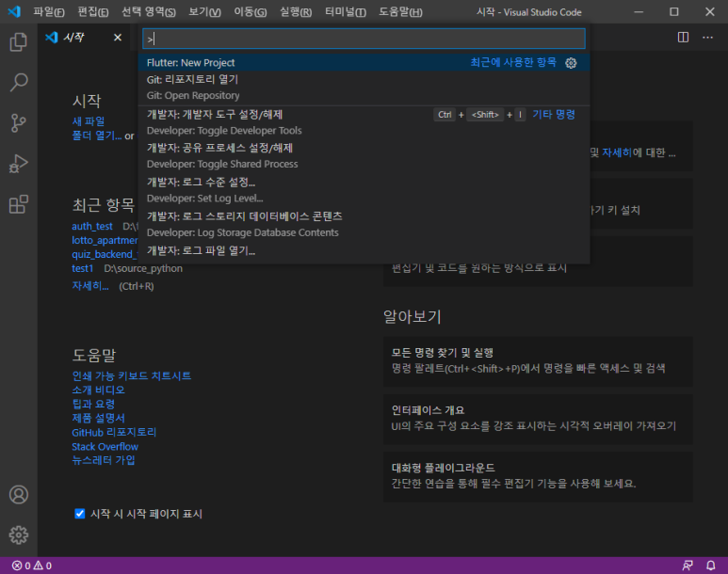Open recent project test1
Image resolution: width=728 pixels, height=574 pixels.
click(83, 269)
